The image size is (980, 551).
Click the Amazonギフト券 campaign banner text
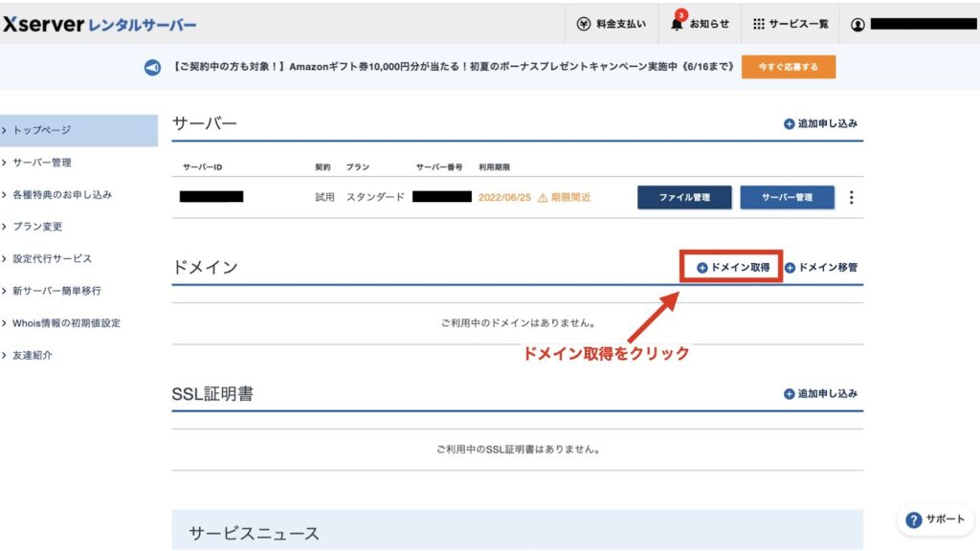click(453, 67)
